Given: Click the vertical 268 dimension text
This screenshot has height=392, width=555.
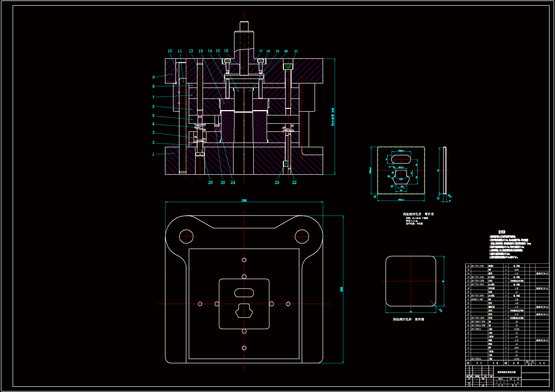Looking at the screenshot, I should [342, 289].
